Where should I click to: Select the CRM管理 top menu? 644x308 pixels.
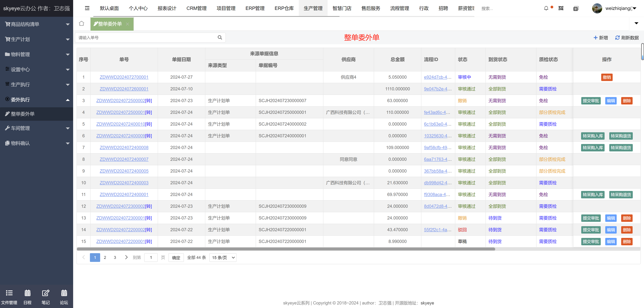196,8
